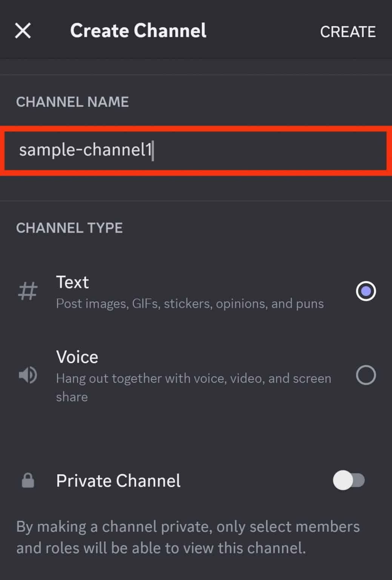Select the Text channel type radio button
This screenshot has height=580, width=392.
click(x=365, y=291)
